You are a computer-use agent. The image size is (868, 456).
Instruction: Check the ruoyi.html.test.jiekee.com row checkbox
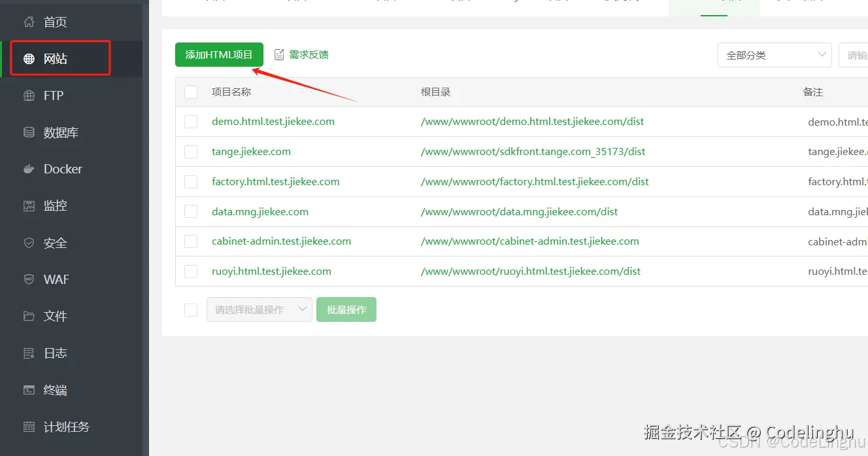tap(191, 272)
